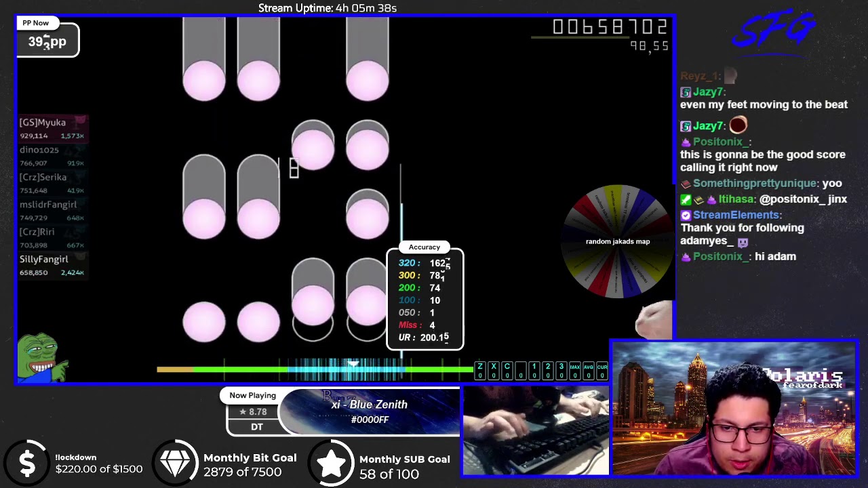Image resolution: width=868 pixels, height=488 pixels.
Task: Click the green sword badge beside Itihasa
Action: (x=686, y=199)
